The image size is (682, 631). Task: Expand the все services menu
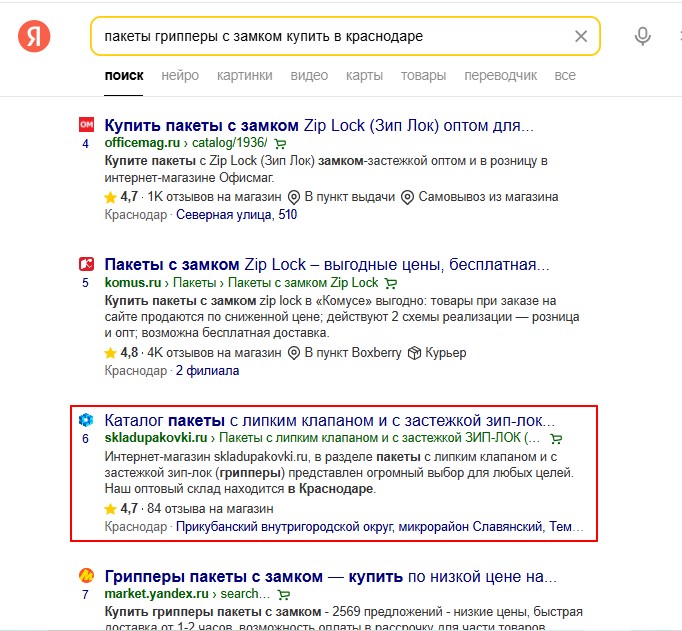point(565,75)
